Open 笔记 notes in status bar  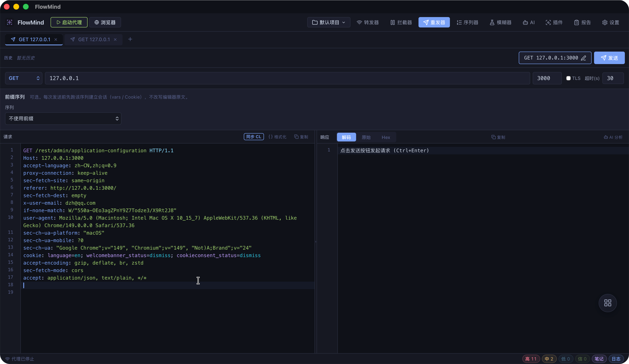coord(599,359)
